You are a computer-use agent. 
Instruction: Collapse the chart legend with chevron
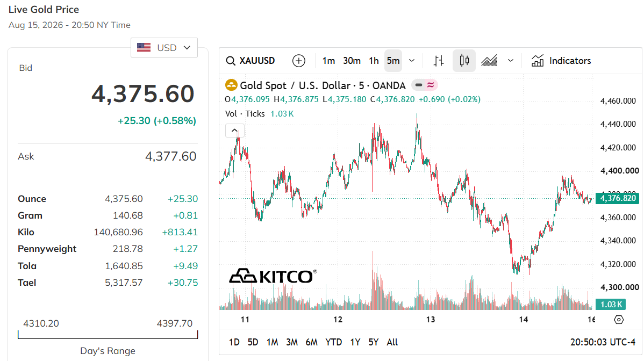[x=234, y=131]
